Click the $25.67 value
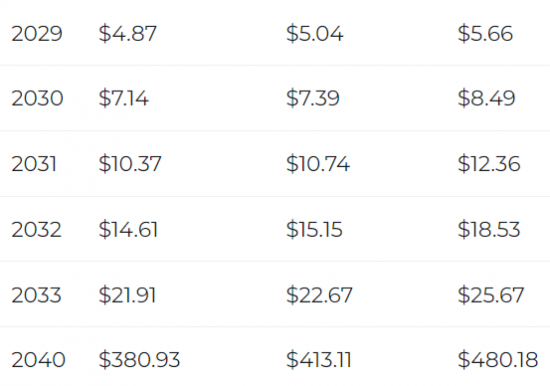The image size is (550, 386). (491, 295)
